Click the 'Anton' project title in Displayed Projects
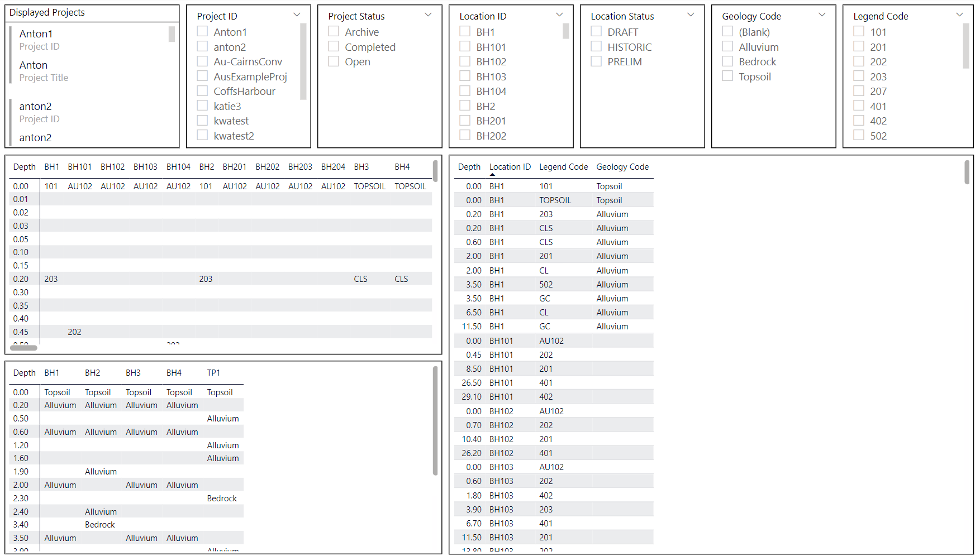Image resolution: width=980 pixels, height=556 pixels. (x=34, y=65)
